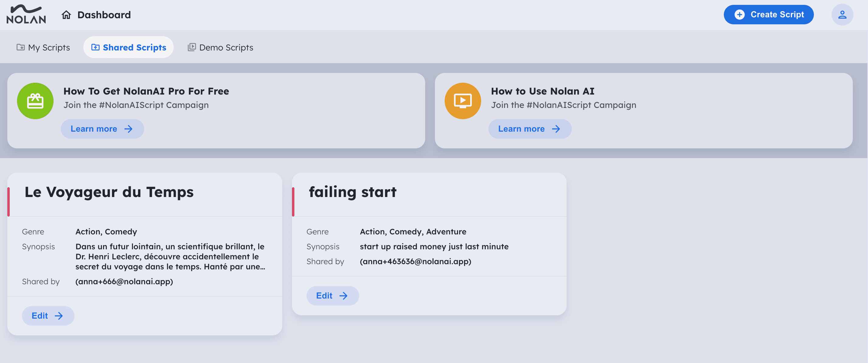Click the Dashboard heading text
The image size is (868, 363).
[x=104, y=15]
